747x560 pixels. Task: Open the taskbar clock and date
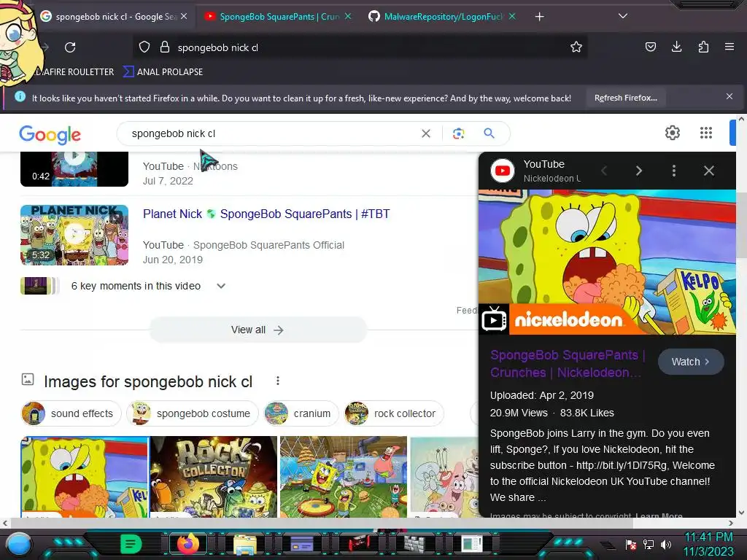click(x=708, y=544)
